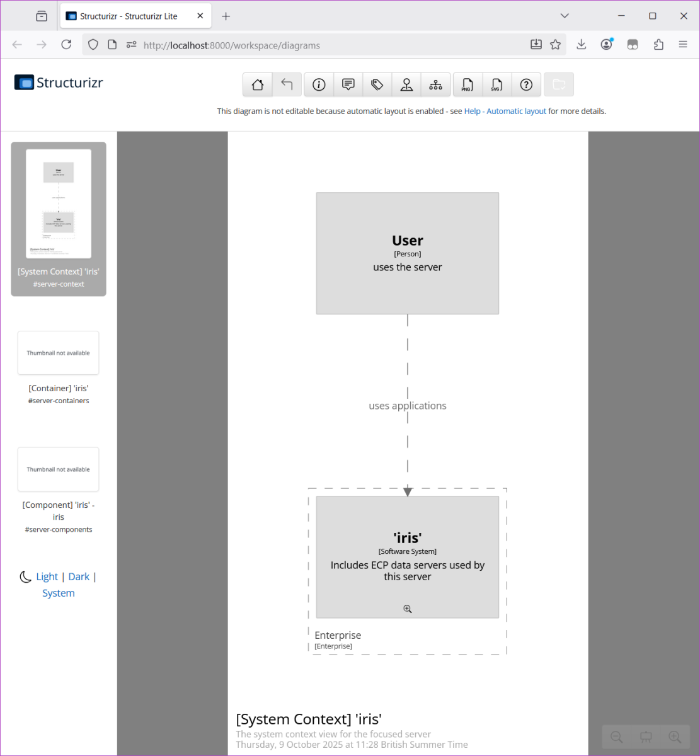The width and height of the screenshot is (700, 756).
Task: Export diagram as SVG
Action: pos(497,84)
